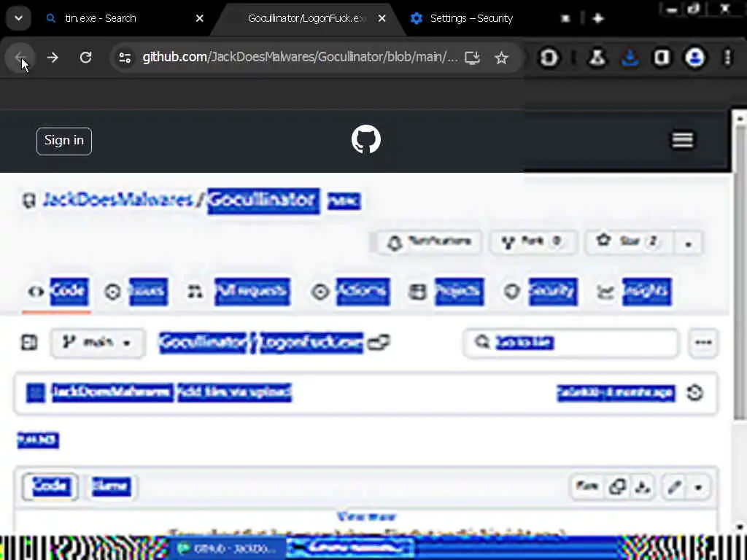The image size is (747, 560).
Task: Open the main branch selector dropdown
Action: 98,343
